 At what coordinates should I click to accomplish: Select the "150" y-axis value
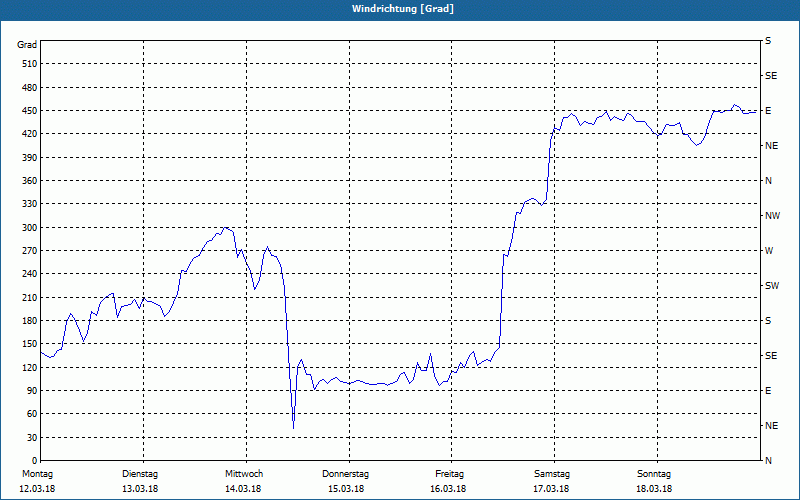tap(30, 344)
